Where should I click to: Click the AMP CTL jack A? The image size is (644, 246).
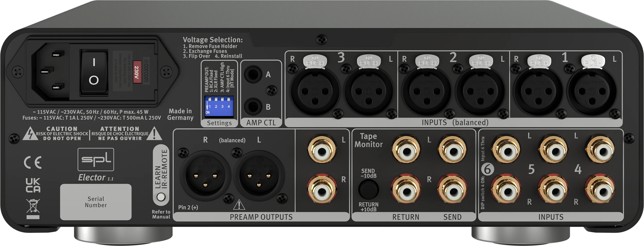(x=253, y=74)
